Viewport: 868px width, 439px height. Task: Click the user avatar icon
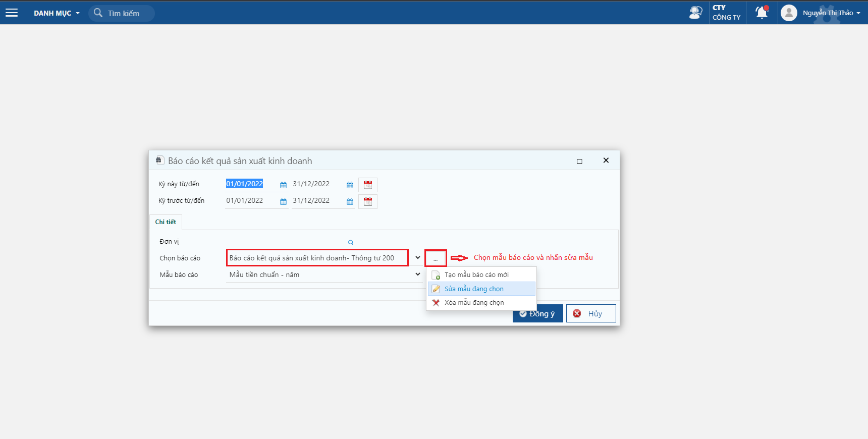click(789, 13)
